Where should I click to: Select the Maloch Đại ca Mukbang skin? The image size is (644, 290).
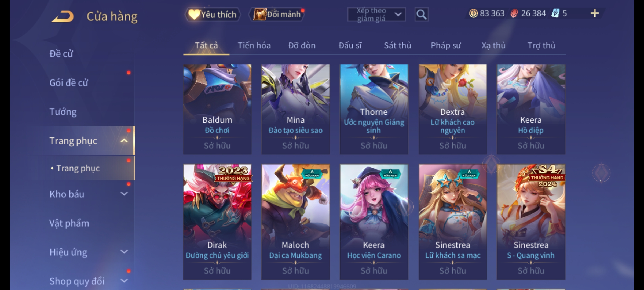coord(295,222)
